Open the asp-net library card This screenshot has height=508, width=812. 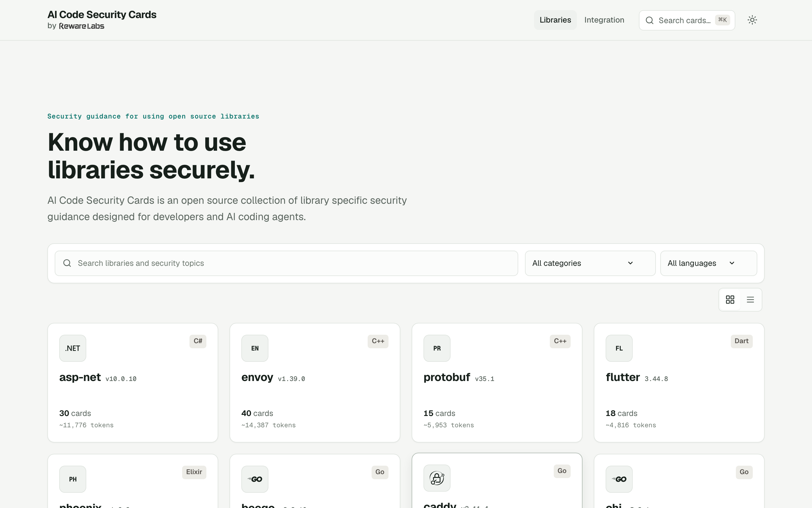133,383
